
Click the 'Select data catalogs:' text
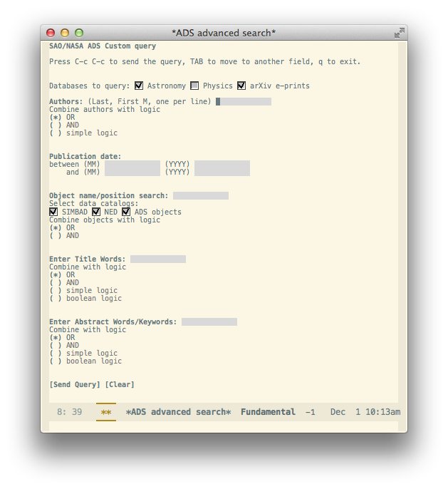(x=94, y=203)
